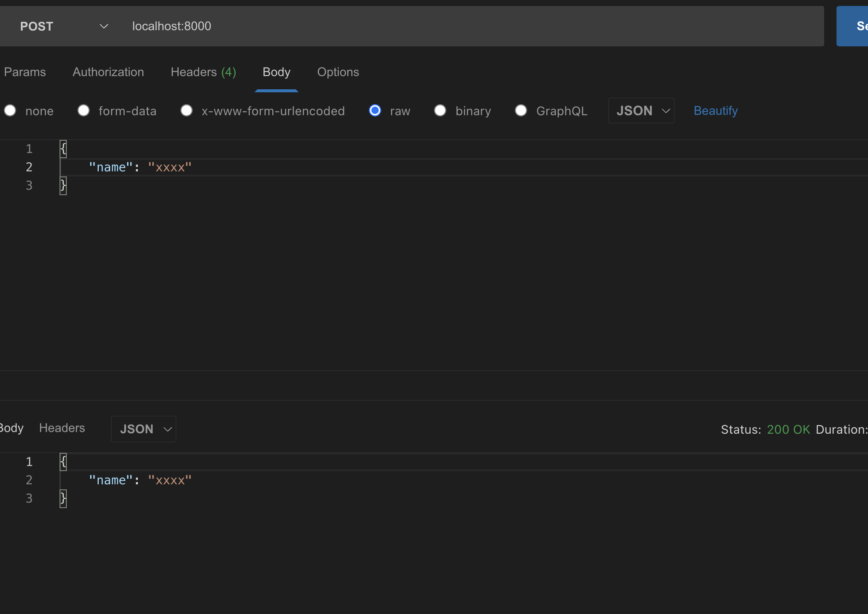868x614 pixels.
Task: Go to the Headers (4) tab
Action: click(203, 72)
